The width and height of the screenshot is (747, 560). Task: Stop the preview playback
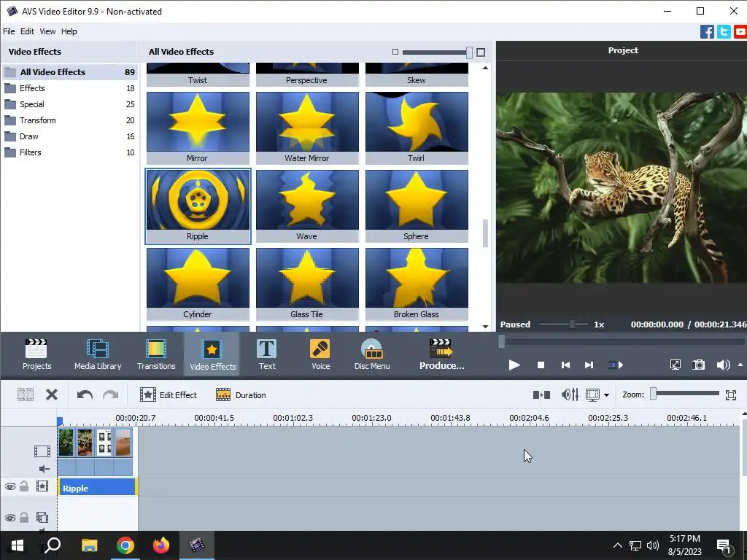[541, 365]
